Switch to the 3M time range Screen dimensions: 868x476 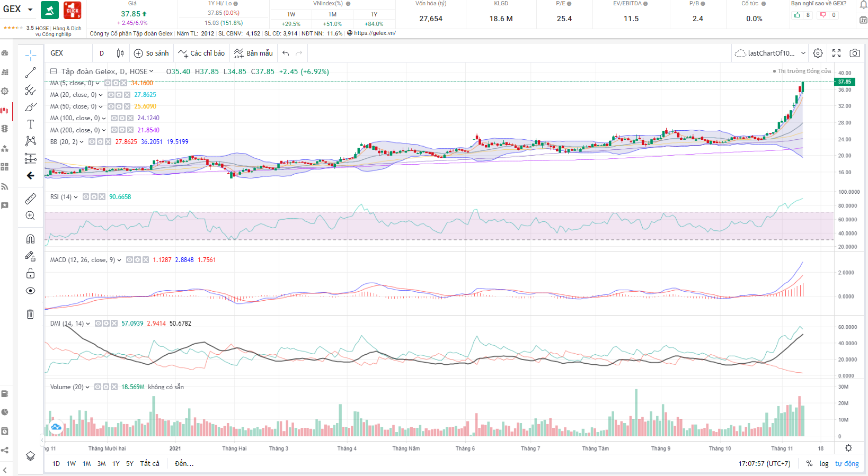click(x=101, y=463)
